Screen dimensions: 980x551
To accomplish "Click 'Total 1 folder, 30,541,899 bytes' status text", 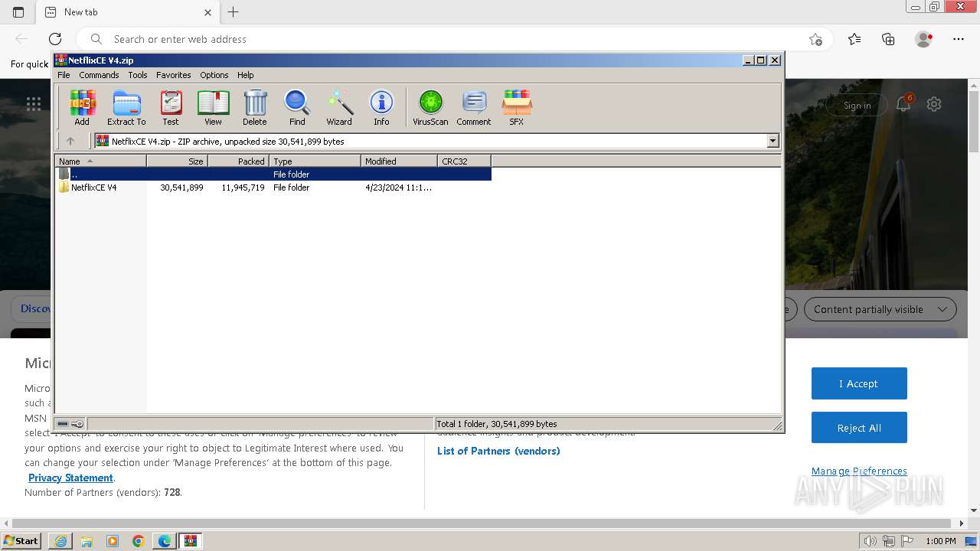I will point(496,424).
